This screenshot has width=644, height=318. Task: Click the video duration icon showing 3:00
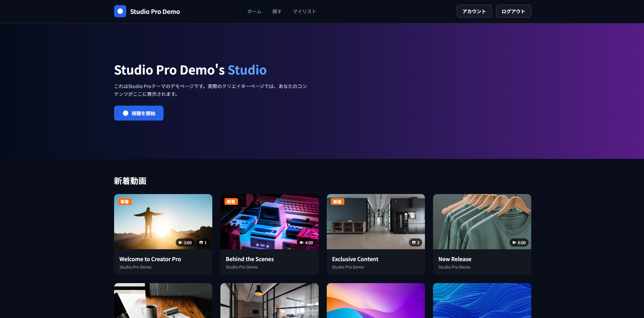(180, 242)
